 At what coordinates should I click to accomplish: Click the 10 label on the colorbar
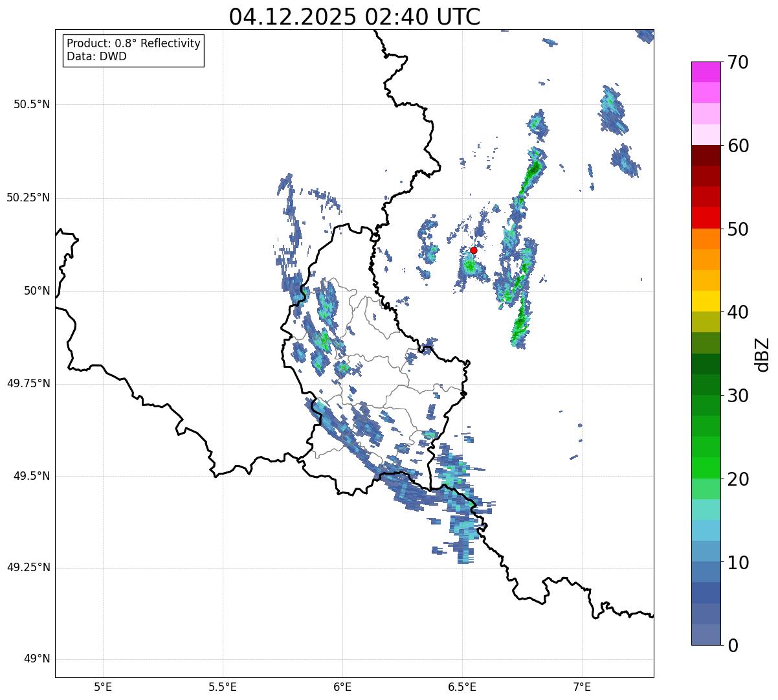(738, 562)
